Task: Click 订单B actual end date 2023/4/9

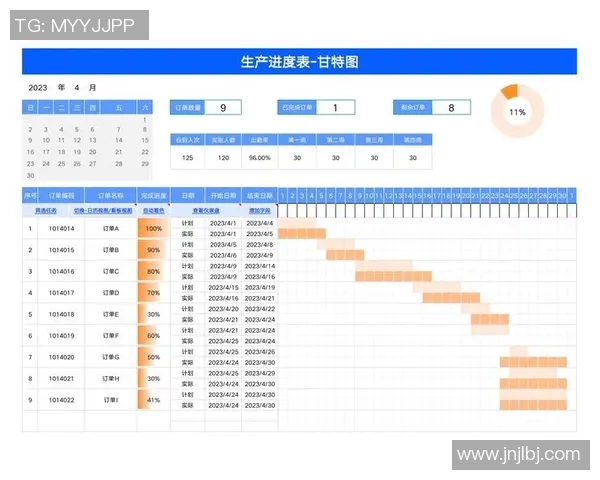Action: [259, 255]
